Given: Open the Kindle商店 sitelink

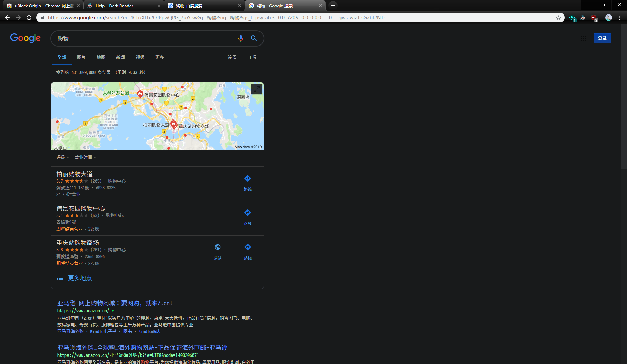Looking at the screenshot, I should pyautogui.click(x=149, y=332).
